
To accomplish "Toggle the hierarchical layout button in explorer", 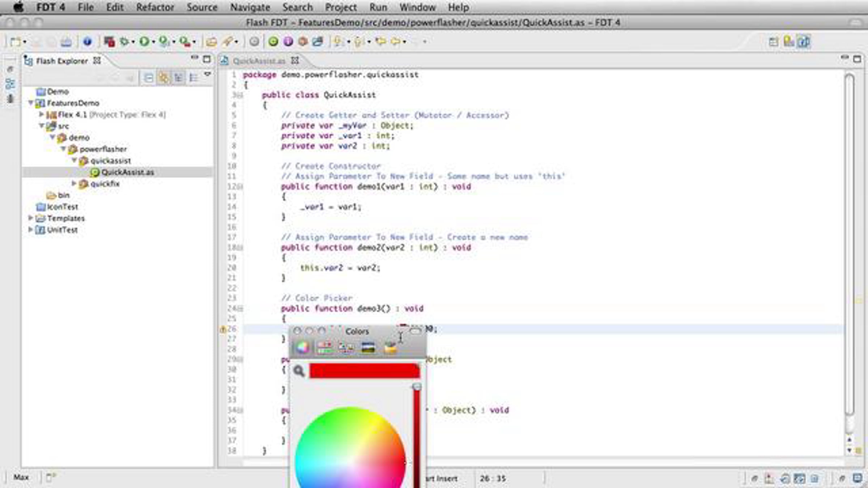I will [178, 78].
